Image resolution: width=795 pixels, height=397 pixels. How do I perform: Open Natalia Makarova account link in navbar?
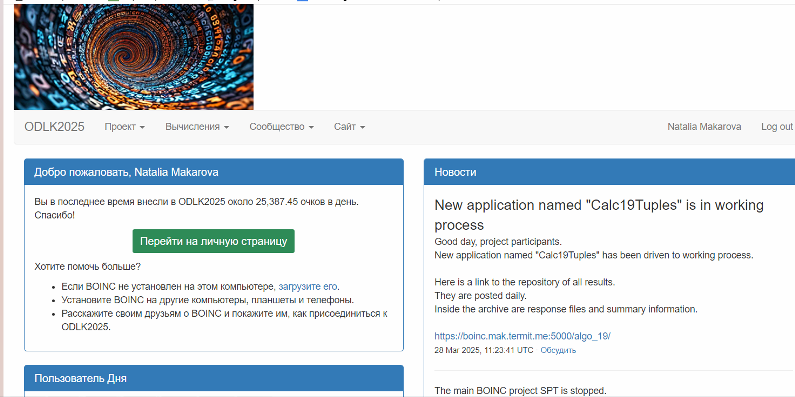point(704,127)
